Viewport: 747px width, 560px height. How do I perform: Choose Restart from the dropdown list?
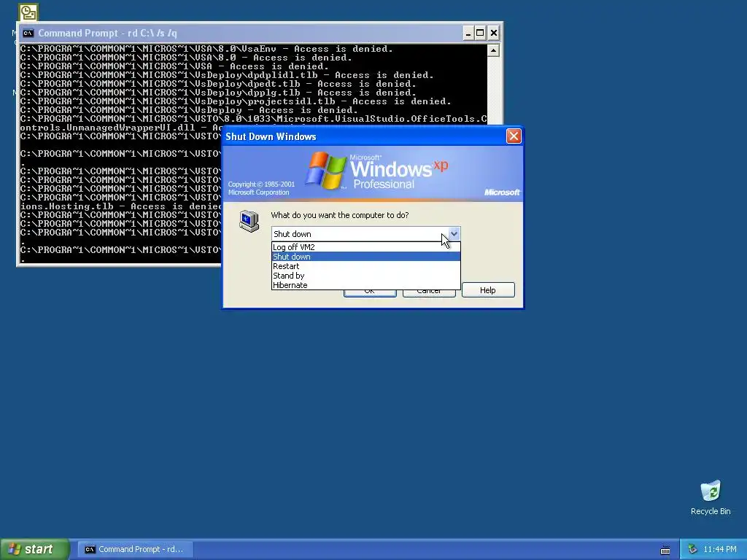point(365,266)
